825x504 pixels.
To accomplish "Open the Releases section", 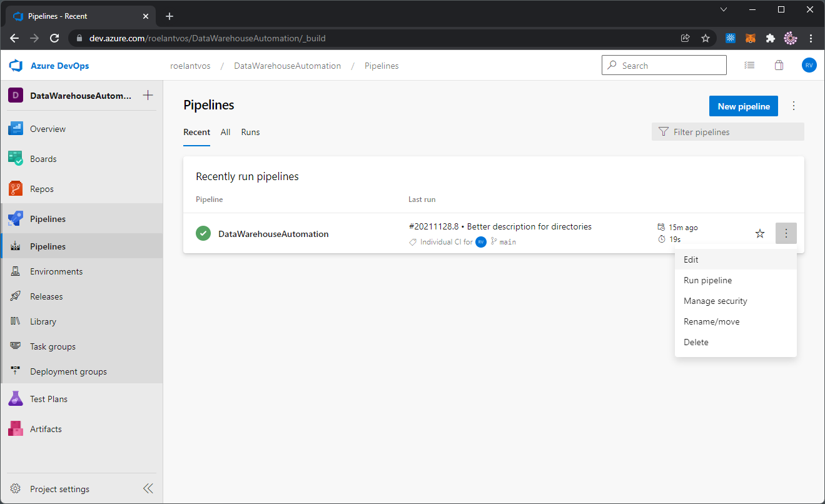I will tap(46, 296).
